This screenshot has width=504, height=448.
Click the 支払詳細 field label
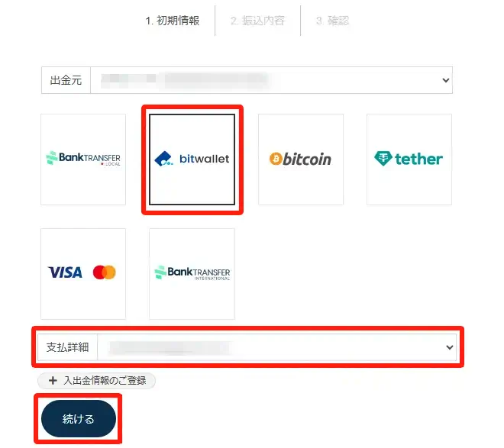tap(67, 347)
